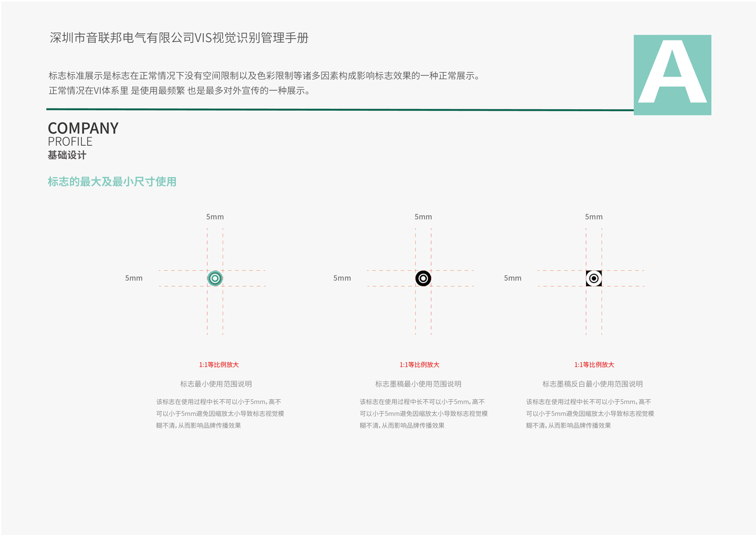Click the black ink-draft circular logo

coord(423,279)
